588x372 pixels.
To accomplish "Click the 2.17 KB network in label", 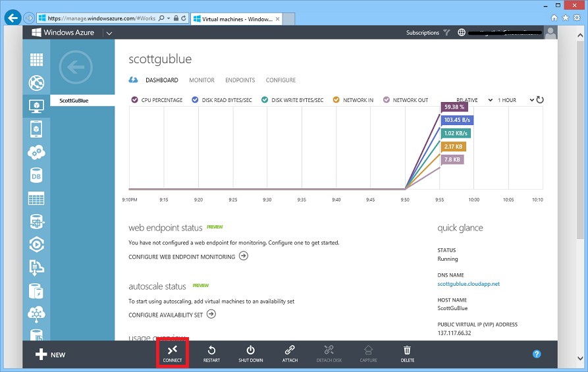I will point(454,147).
